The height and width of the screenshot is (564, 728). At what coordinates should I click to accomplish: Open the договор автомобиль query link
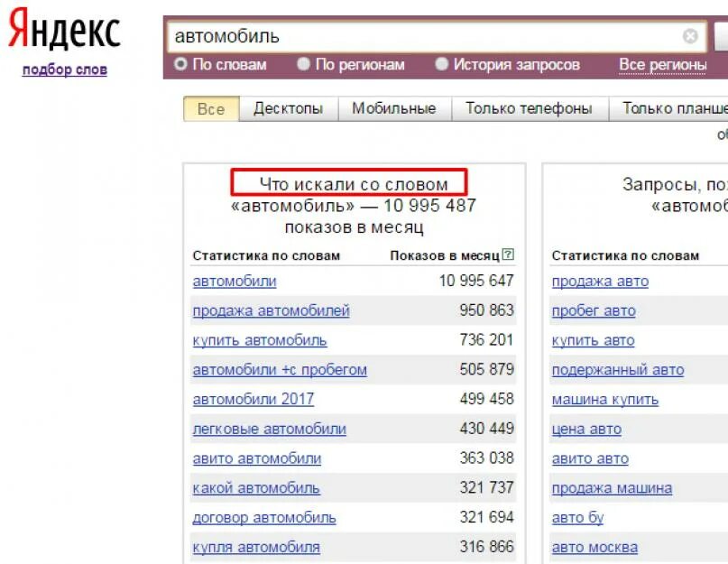pyautogui.click(x=264, y=518)
